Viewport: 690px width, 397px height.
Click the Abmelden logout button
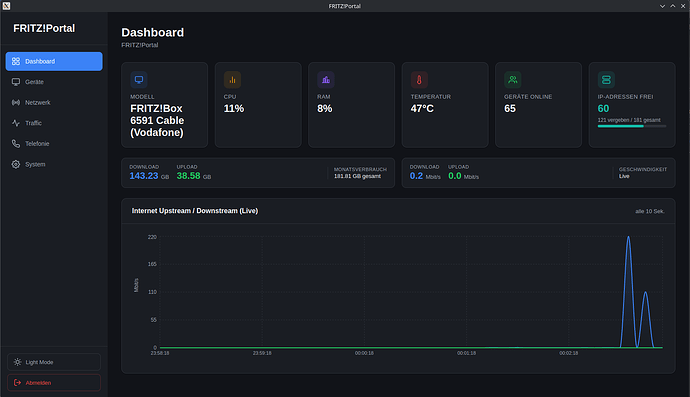[x=54, y=382]
